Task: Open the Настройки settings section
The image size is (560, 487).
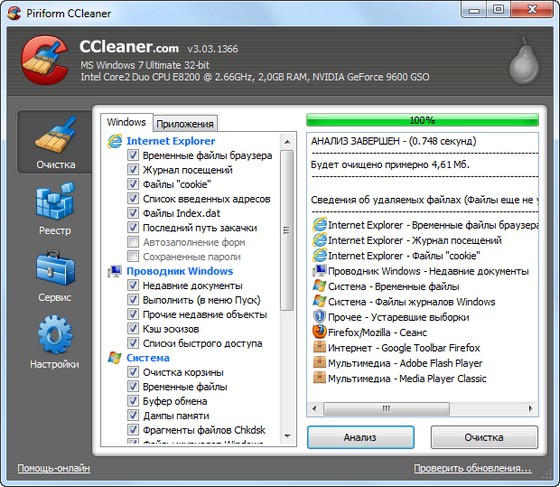Action: coord(55,342)
